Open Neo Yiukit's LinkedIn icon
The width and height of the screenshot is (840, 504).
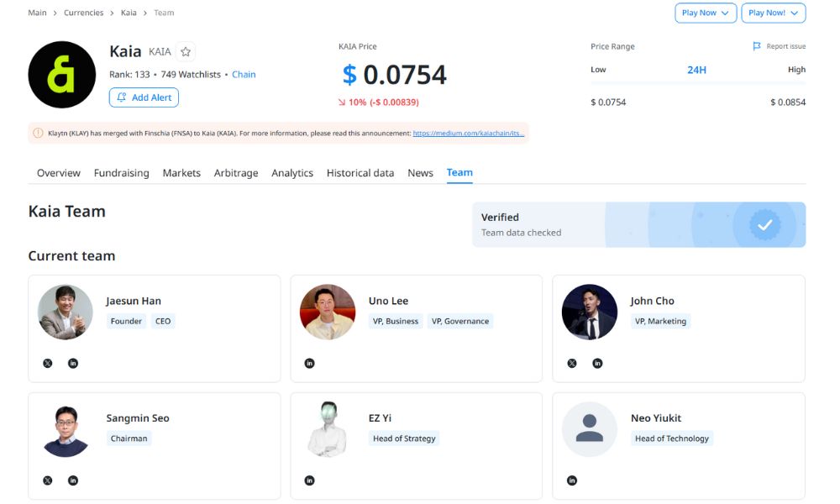click(x=572, y=480)
